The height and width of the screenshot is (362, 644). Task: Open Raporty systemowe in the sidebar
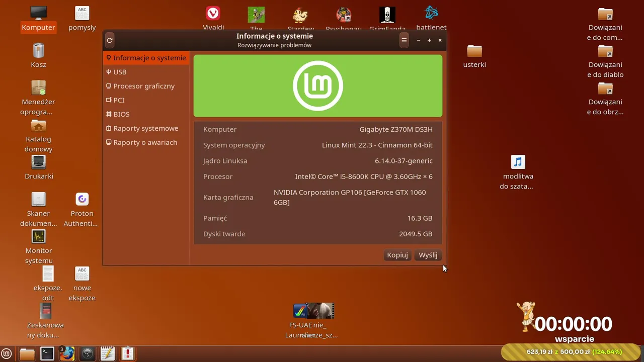[146, 128]
